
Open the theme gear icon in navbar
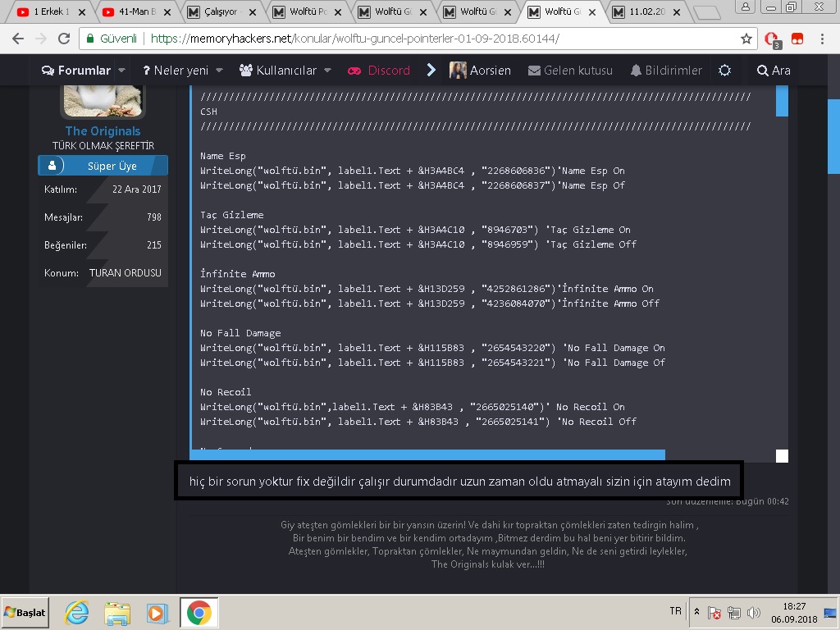pos(724,71)
